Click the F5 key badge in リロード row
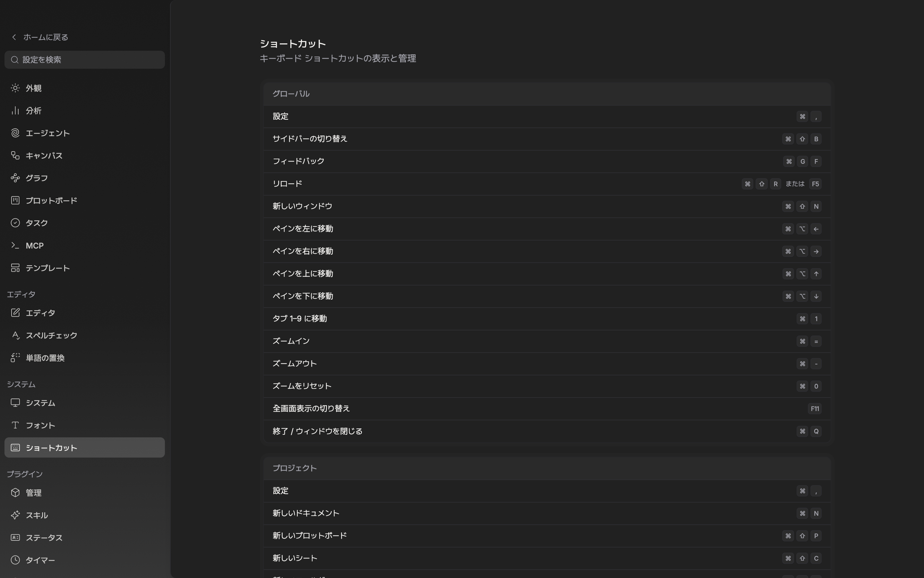 click(815, 184)
